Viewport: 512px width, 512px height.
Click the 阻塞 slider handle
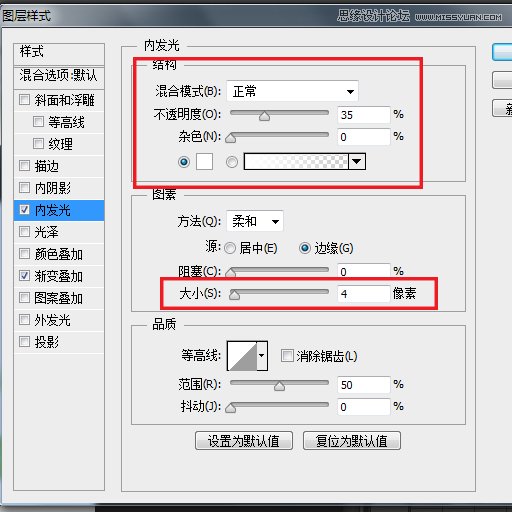coord(231,273)
